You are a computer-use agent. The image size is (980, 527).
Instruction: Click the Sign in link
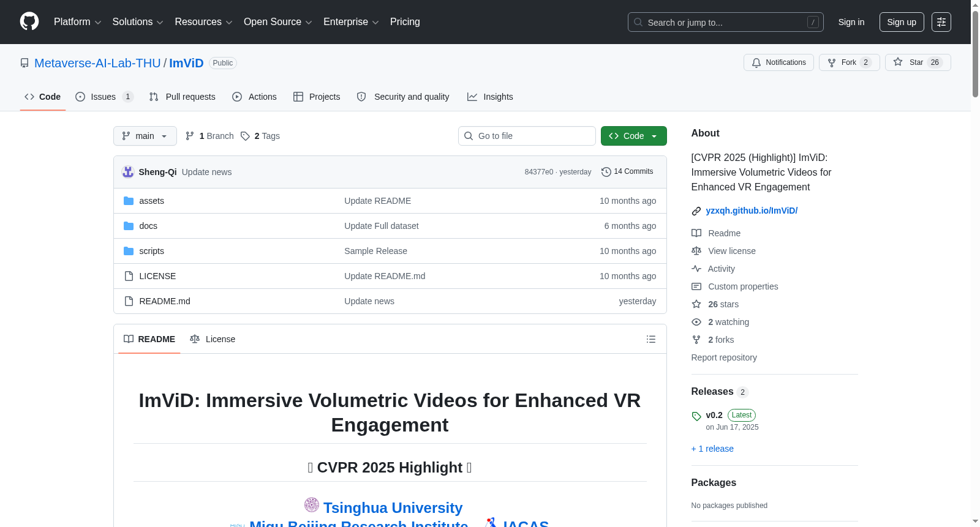click(851, 22)
